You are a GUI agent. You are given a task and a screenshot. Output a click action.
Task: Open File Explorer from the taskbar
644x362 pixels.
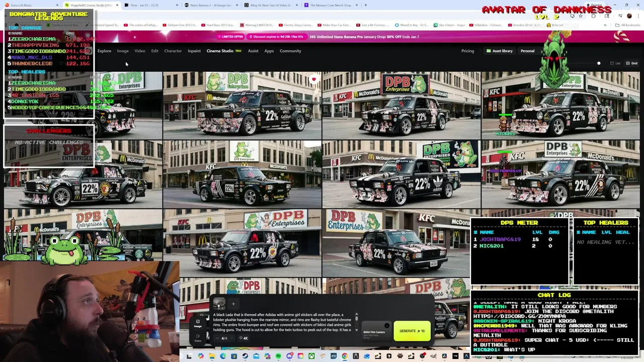tap(212, 356)
